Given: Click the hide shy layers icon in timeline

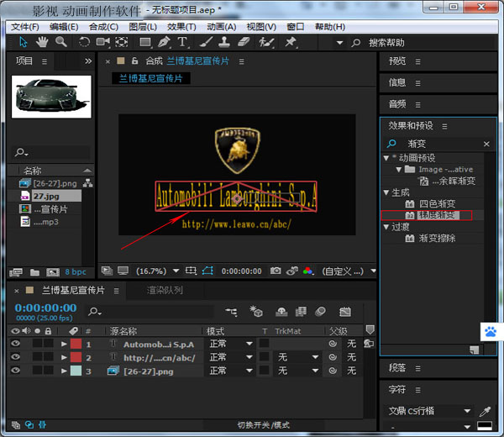Looking at the screenshot, I should click(281, 312).
